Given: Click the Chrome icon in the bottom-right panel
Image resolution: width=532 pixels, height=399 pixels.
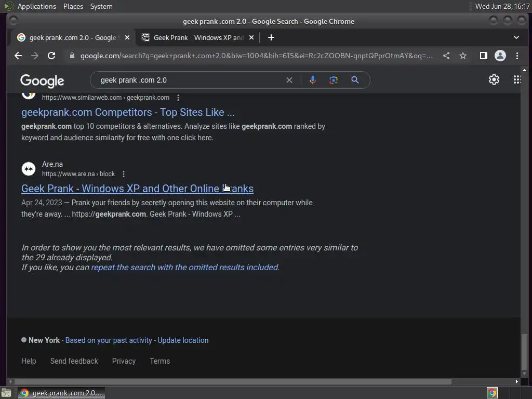Looking at the screenshot, I should (492, 393).
